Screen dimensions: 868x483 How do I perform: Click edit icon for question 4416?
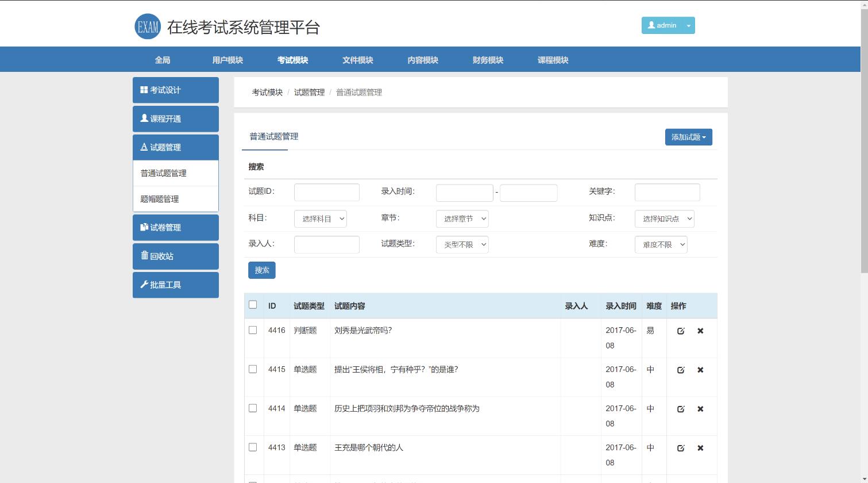pos(681,331)
